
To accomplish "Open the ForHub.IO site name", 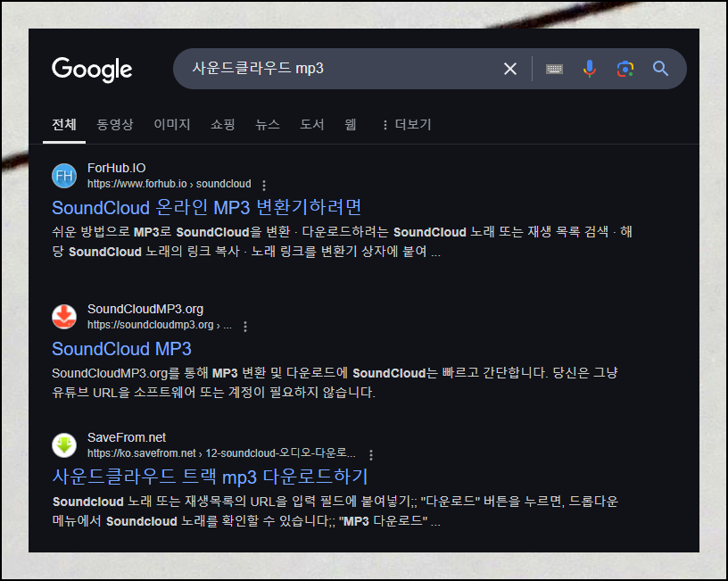I will tap(117, 168).
